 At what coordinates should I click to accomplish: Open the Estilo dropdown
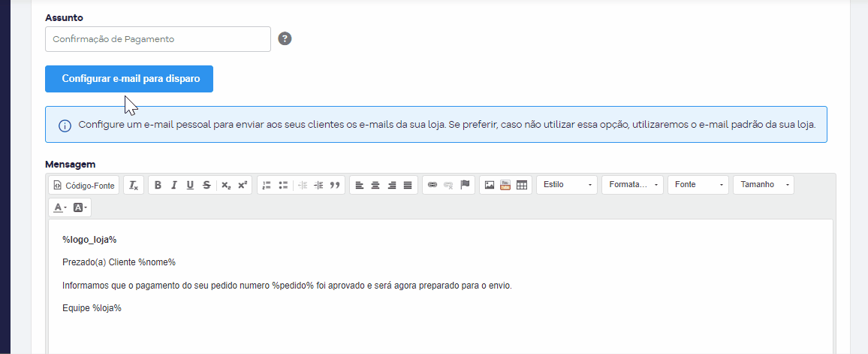567,185
